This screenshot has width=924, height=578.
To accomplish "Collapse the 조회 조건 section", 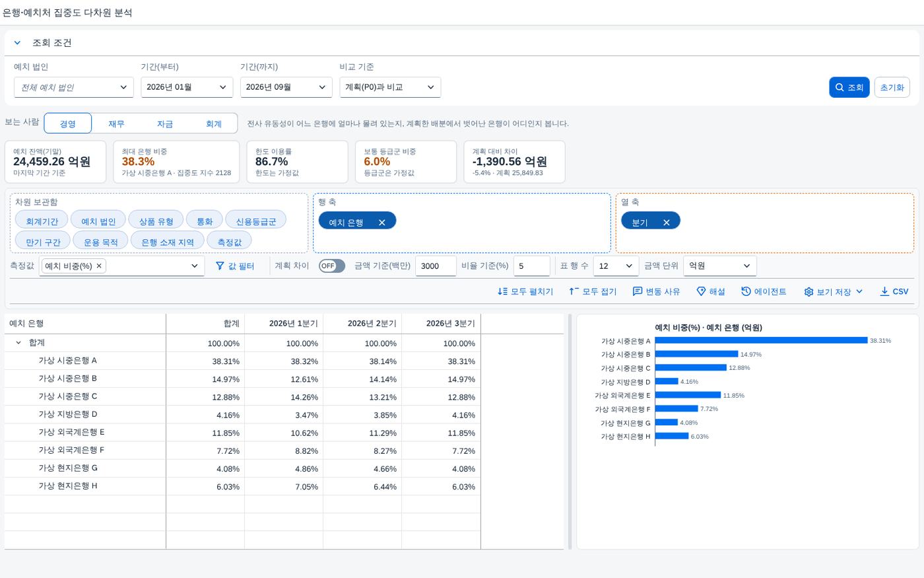I will click(18, 43).
